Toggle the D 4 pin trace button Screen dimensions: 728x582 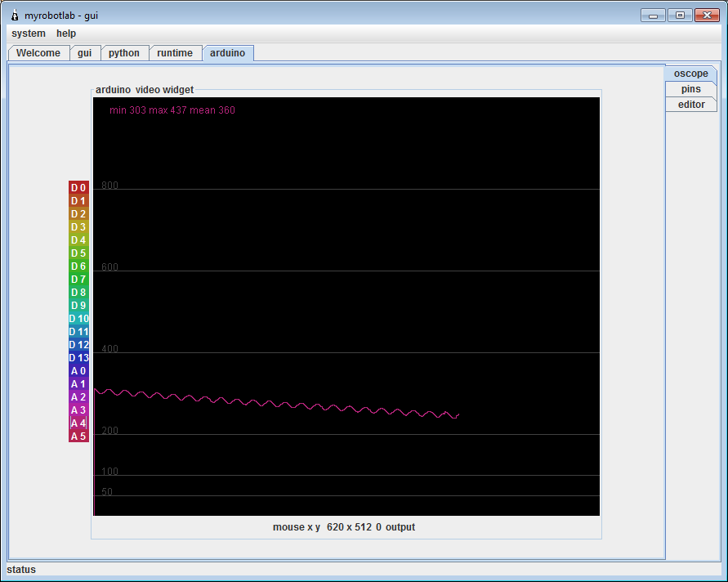tap(78, 240)
